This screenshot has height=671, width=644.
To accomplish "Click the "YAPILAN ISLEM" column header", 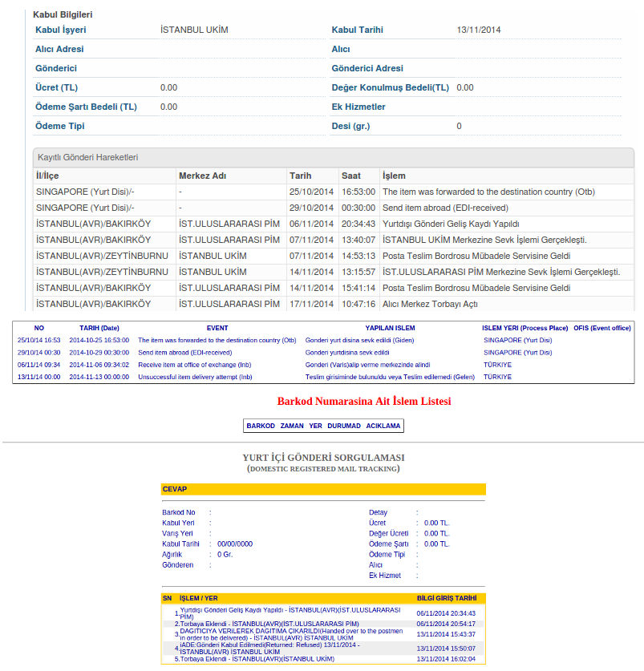I will tap(390, 328).
